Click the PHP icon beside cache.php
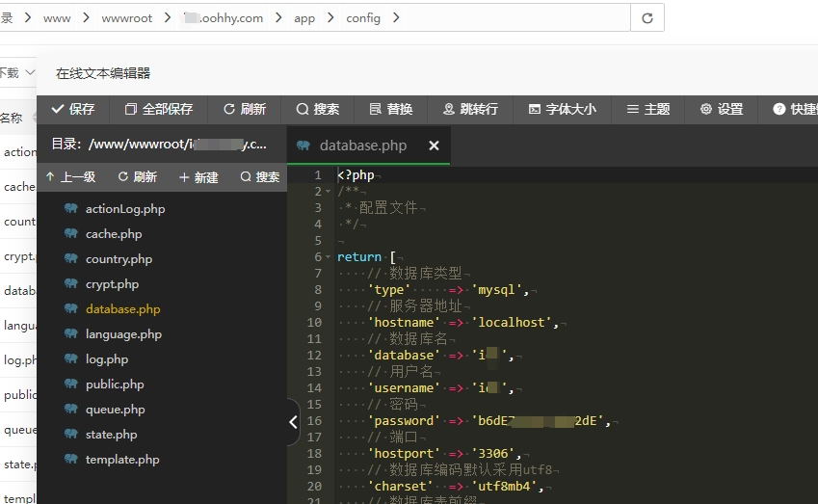Viewport: 818px width, 504px height. (x=71, y=233)
